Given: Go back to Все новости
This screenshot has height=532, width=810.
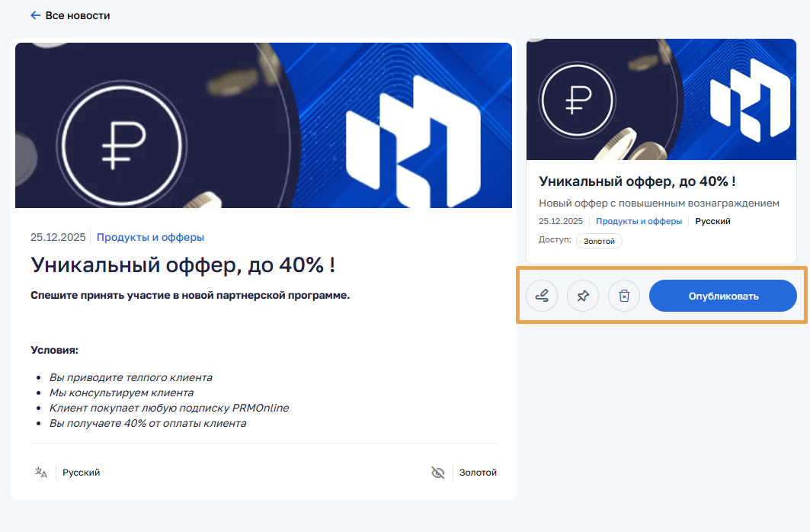Looking at the screenshot, I should pos(78,15).
